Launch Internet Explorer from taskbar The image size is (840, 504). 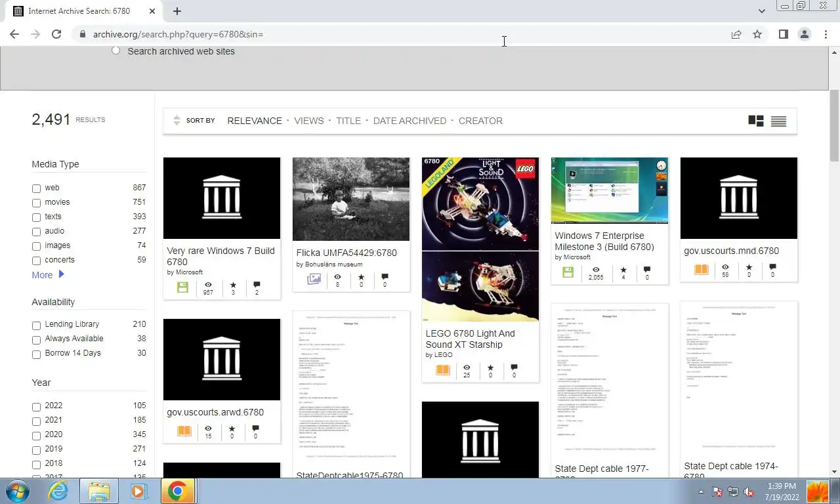(58, 491)
